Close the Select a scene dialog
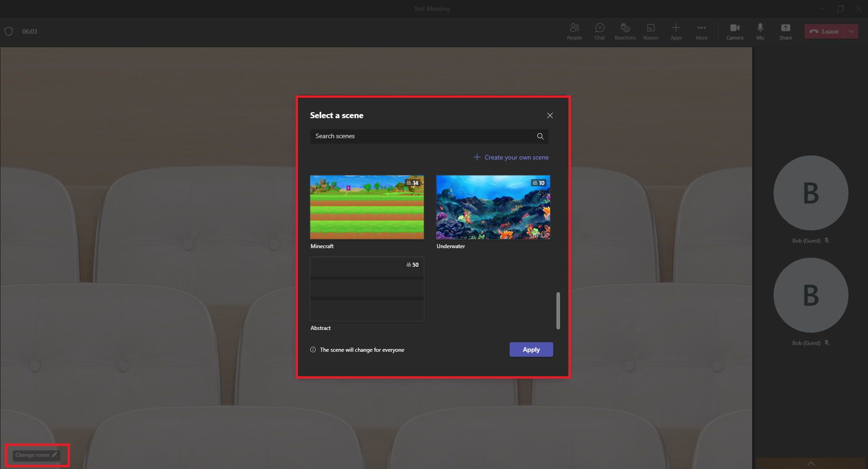Image resolution: width=868 pixels, height=469 pixels. 550,115
